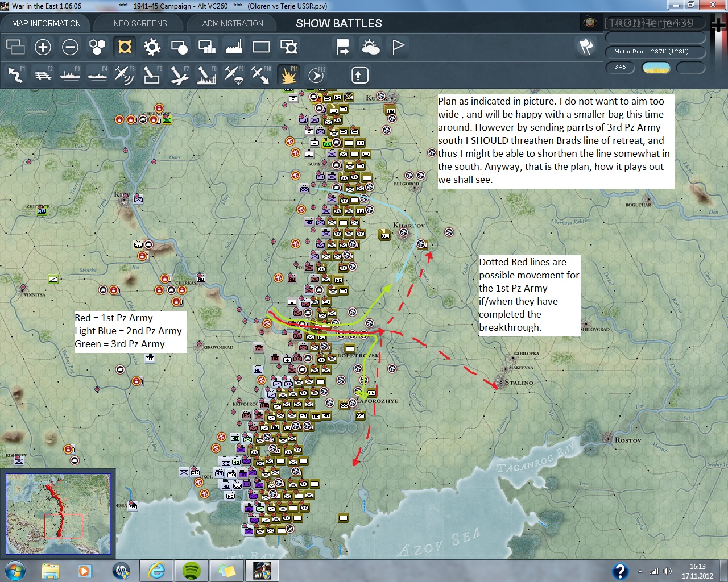
Task: Toggle the highlighted unit-mode button in top toolbar
Action: coord(125,47)
